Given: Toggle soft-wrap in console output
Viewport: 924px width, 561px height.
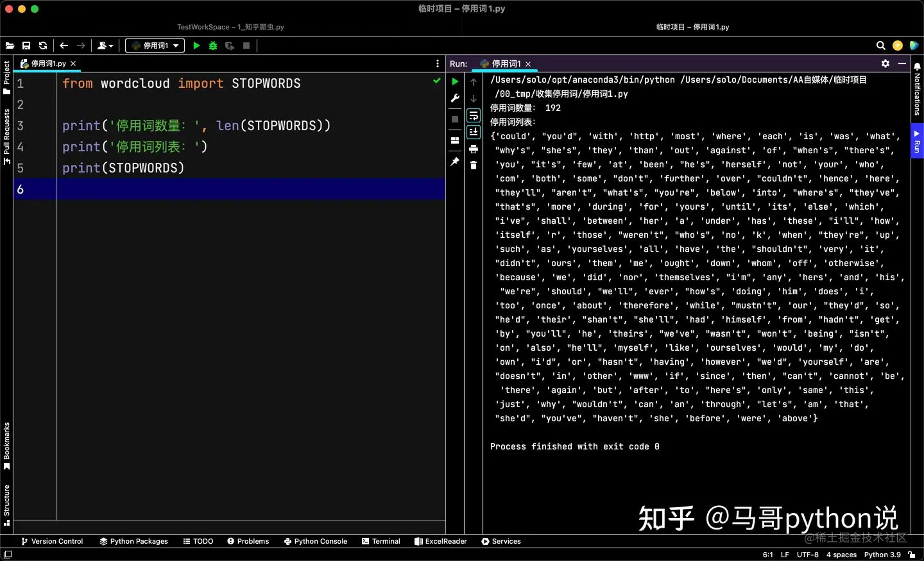Looking at the screenshot, I should tap(474, 115).
